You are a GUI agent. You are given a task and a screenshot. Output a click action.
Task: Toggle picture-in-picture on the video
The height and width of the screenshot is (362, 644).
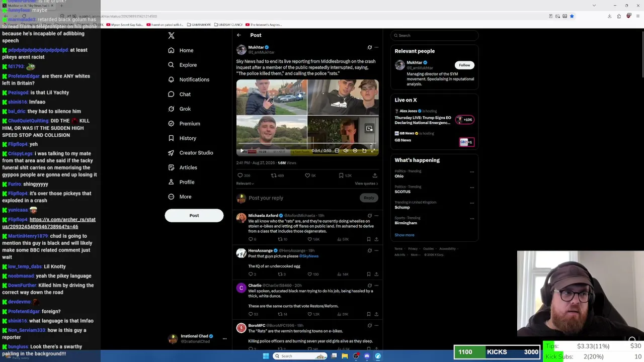coord(364,151)
